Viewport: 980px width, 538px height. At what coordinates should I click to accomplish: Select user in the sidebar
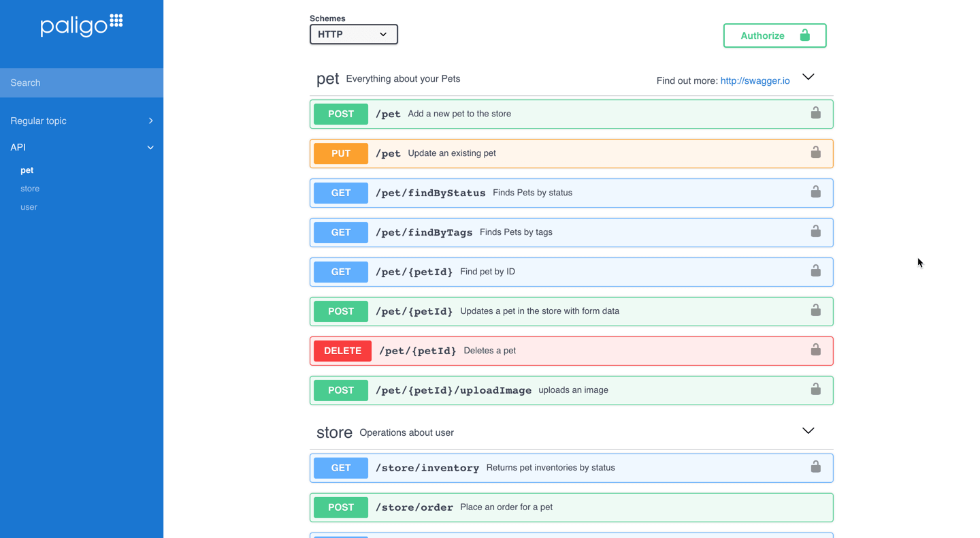click(29, 206)
